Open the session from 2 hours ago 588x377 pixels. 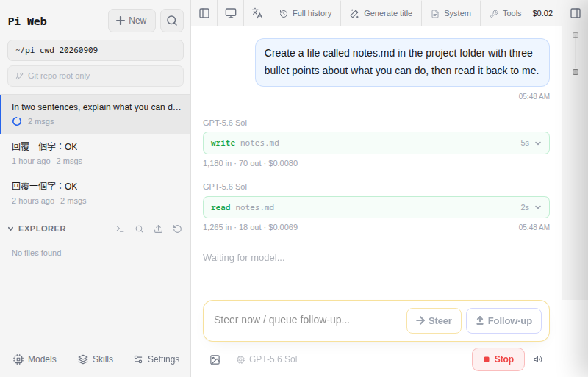click(x=96, y=193)
